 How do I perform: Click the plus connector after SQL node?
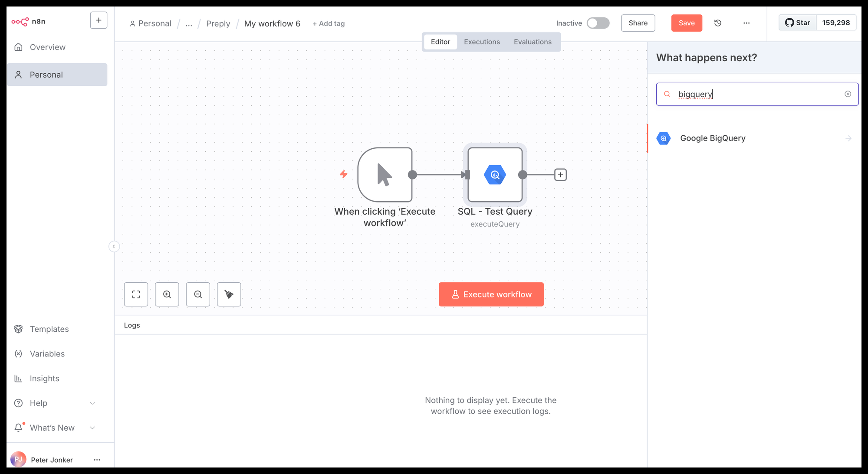pyautogui.click(x=560, y=175)
